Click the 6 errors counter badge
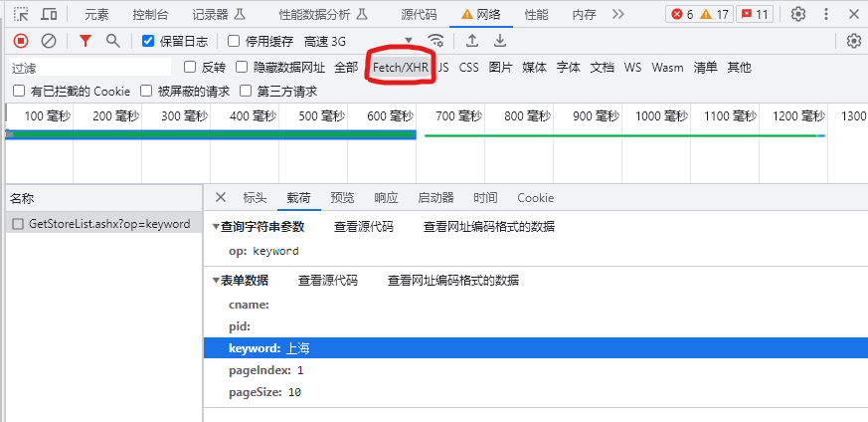The width and height of the screenshot is (868, 422). (x=682, y=14)
